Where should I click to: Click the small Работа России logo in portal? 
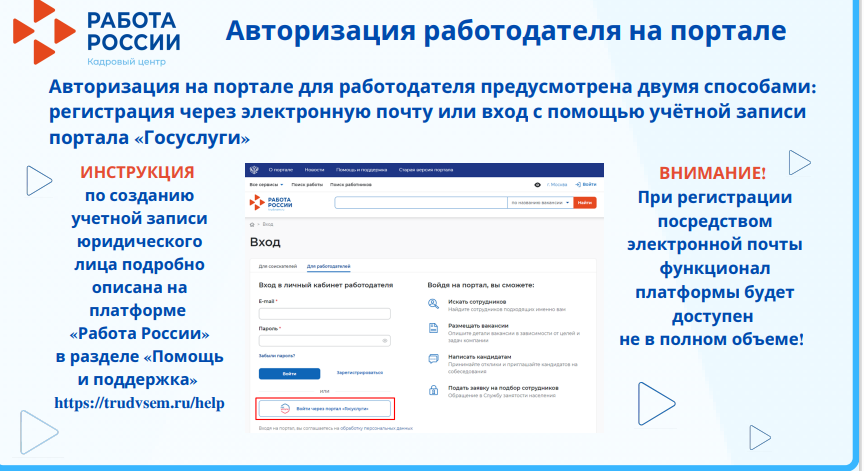271,203
